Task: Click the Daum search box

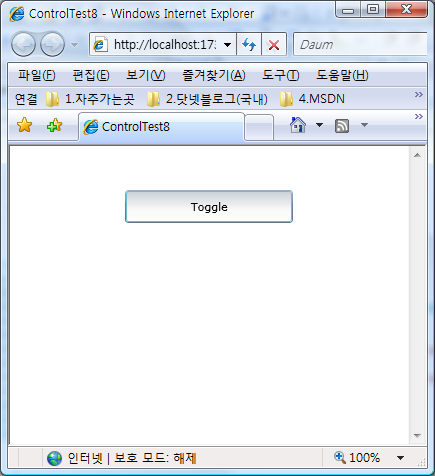Action: (x=360, y=44)
